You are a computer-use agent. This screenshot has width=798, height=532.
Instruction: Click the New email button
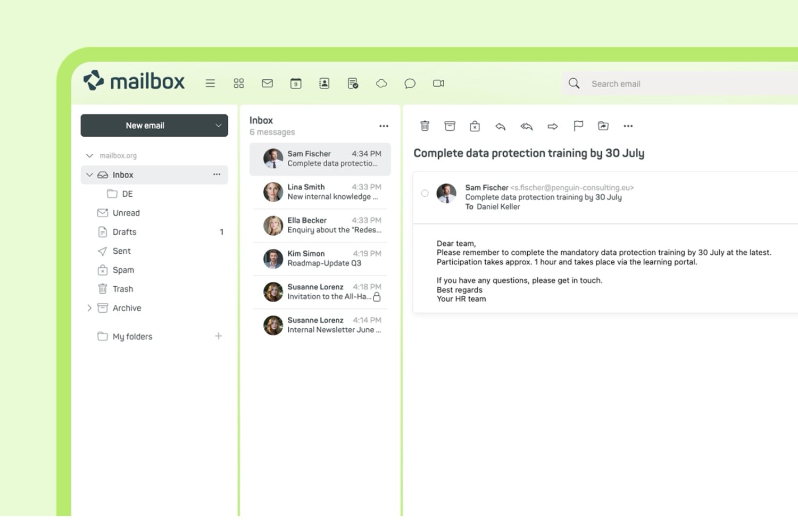click(x=145, y=126)
